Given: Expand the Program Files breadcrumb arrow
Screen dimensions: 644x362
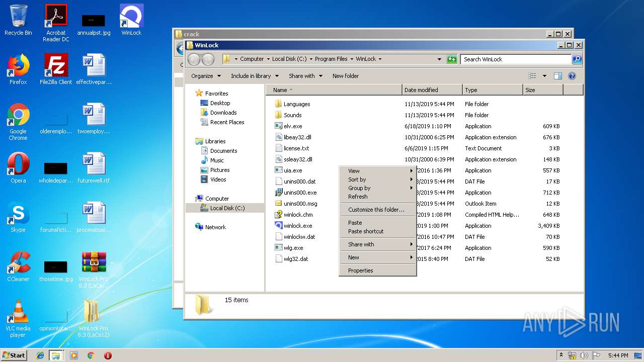Looking at the screenshot, I should 352,59.
